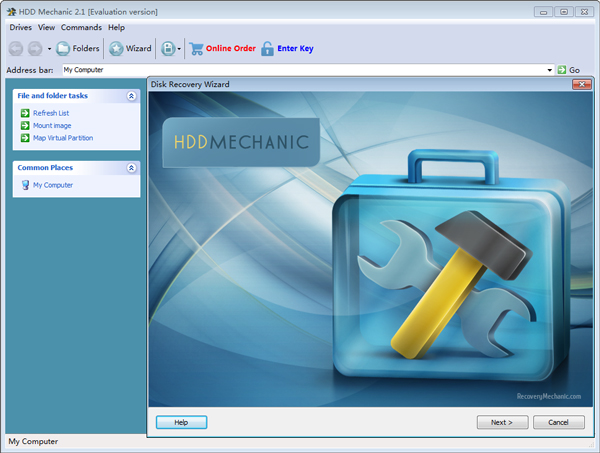Maximize the HDD Mechanic window
This screenshot has height=453, width=600.
pyautogui.click(x=564, y=12)
